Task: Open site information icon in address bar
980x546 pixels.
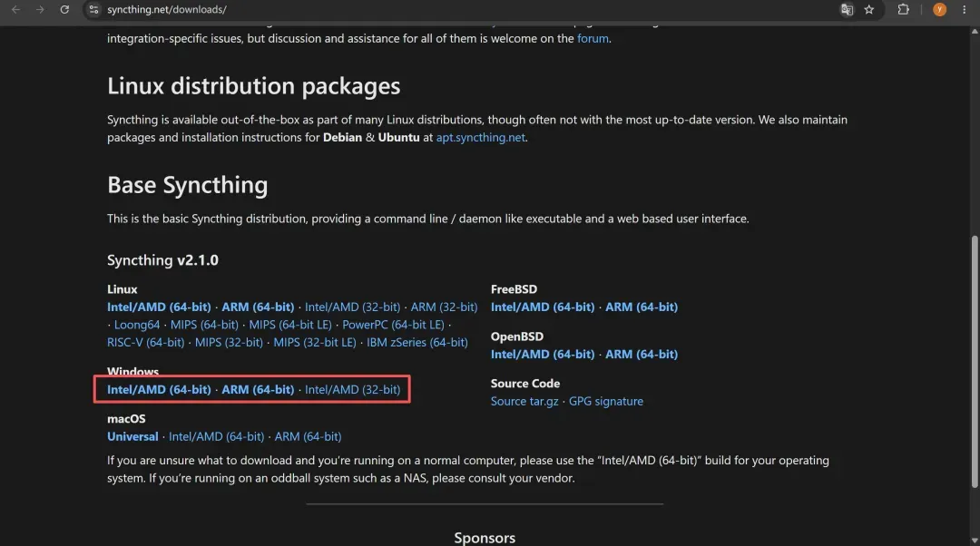Action: [93, 9]
